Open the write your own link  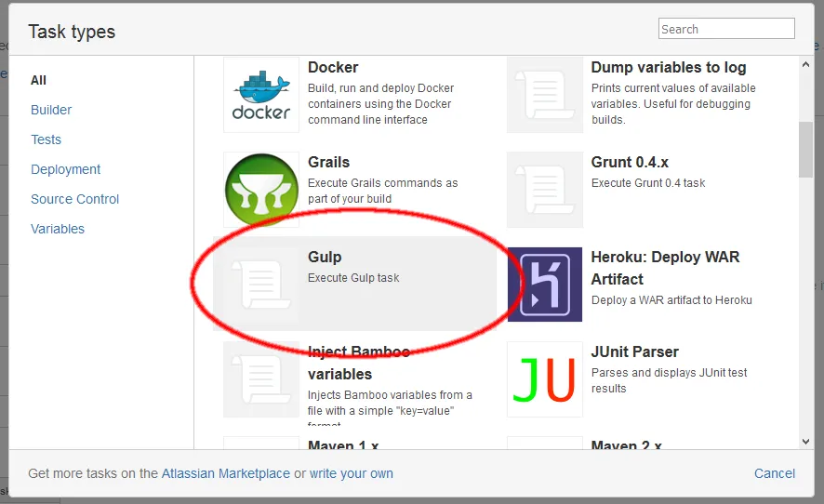point(351,473)
